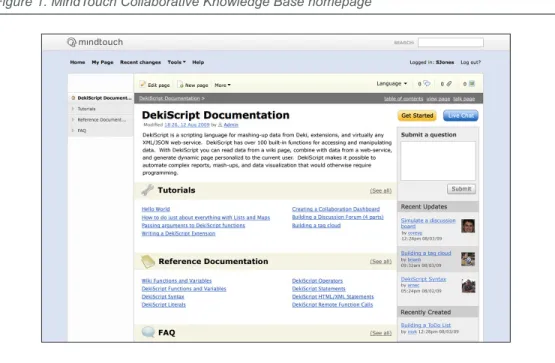Click the New page document icon

181,85
